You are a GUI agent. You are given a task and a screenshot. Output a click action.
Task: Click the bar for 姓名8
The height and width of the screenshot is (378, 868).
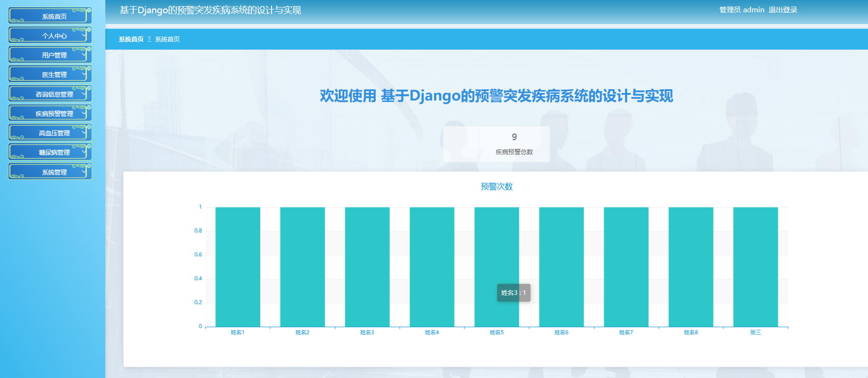[x=690, y=267]
